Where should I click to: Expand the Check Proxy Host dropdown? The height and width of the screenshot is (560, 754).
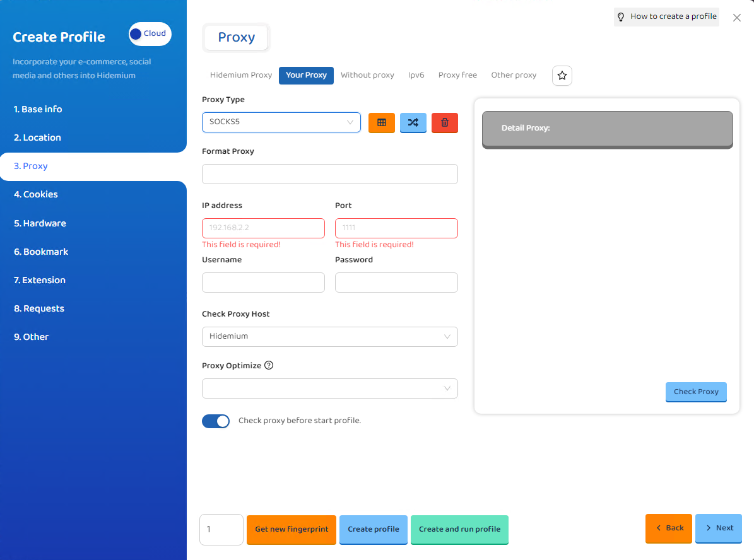pyautogui.click(x=329, y=337)
